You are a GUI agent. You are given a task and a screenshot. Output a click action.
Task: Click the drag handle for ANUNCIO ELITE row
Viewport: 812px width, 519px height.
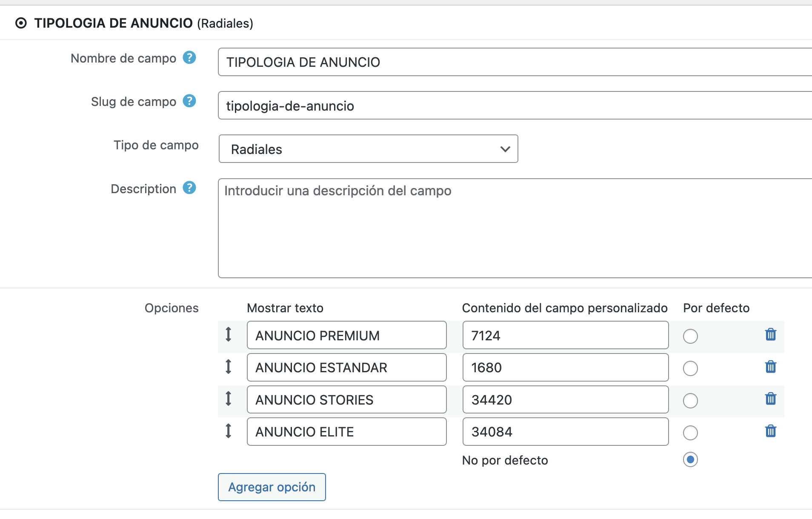click(x=229, y=431)
